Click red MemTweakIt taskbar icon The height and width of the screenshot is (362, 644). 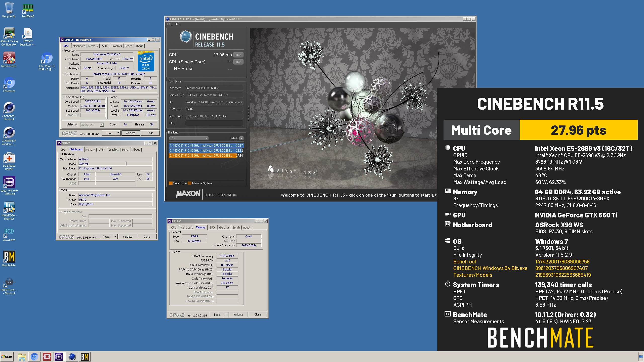click(x=47, y=357)
